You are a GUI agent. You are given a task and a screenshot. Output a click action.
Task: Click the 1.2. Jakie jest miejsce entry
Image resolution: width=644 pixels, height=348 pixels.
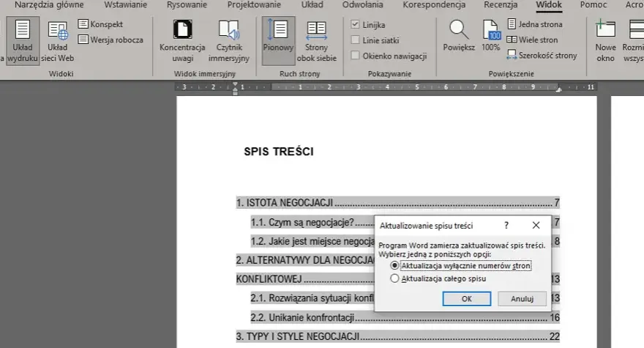click(312, 242)
